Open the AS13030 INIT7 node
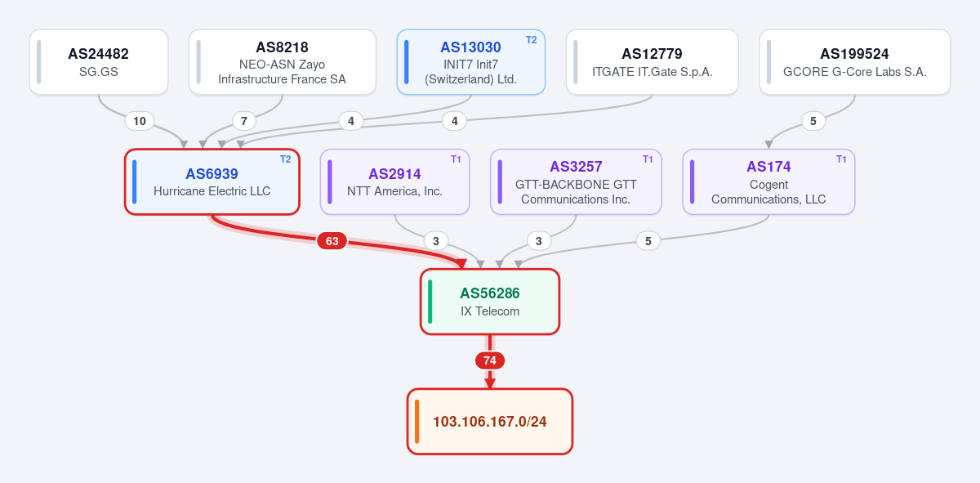This screenshot has width=980, height=483. click(471, 62)
